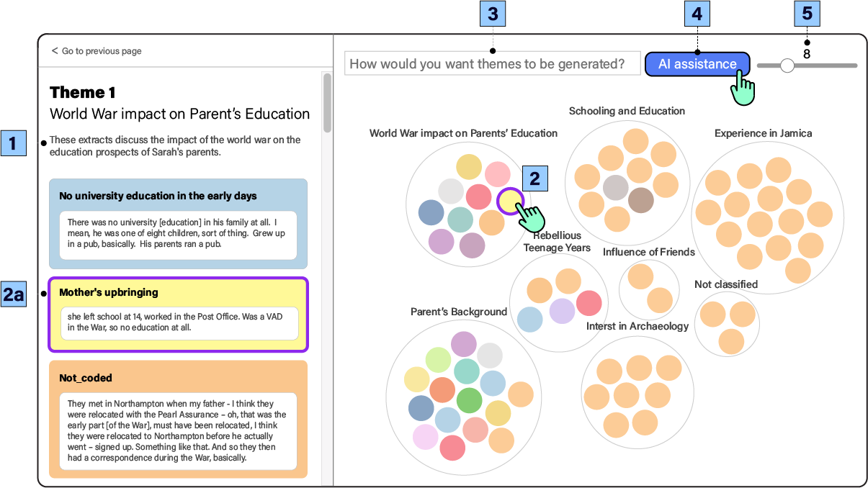The height and width of the screenshot is (488, 868).
Task: Click World War impact on Parent's Education subtitle
Action: (x=179, y=114)
